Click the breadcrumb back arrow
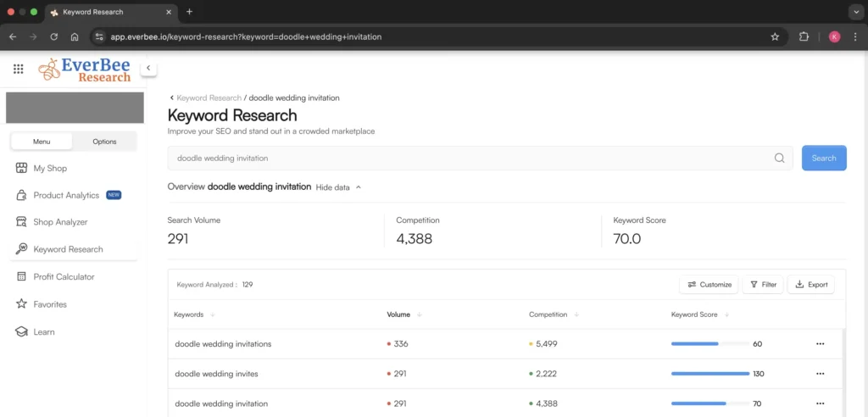The image size is (868, 417). coord(171,97)
